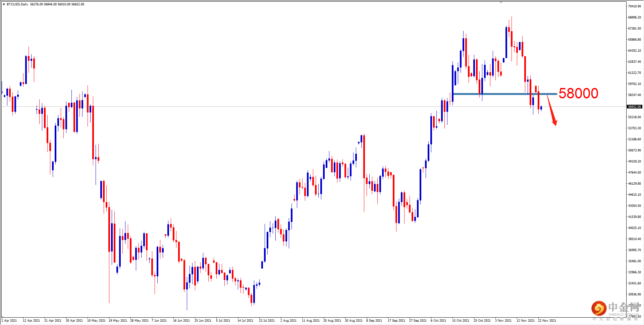Image resolution: width=644 pixels, height=325 pixels.
Task: Click date axis label 6 Oct 2021
Action: tap(438, 321)
